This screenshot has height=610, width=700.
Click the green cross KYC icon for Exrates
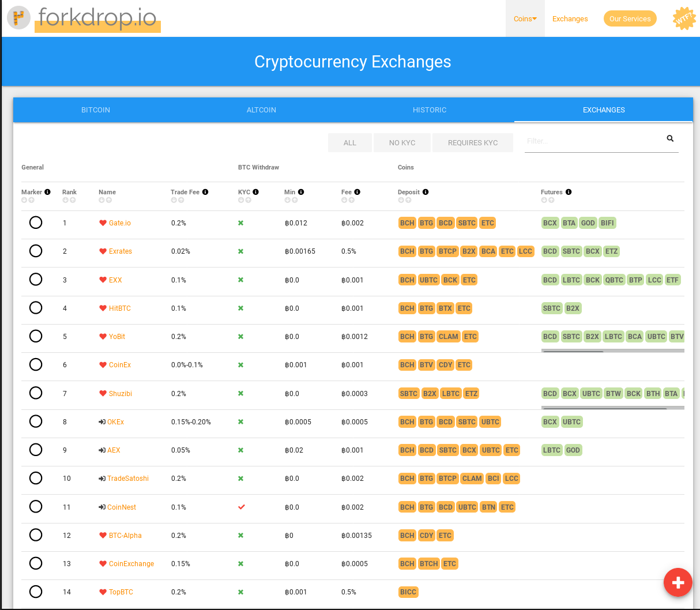[x=240, y=251]
